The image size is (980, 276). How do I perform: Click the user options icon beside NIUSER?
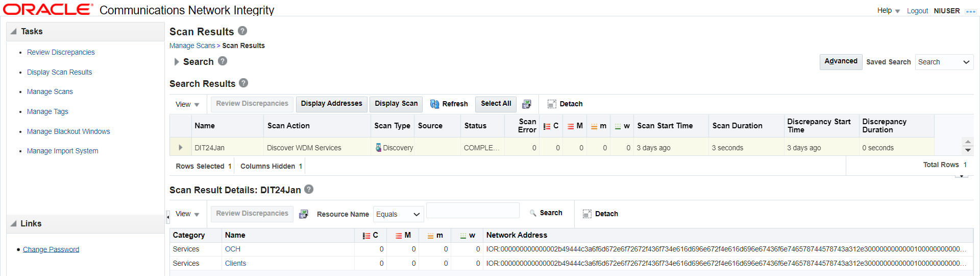(970, 11)
